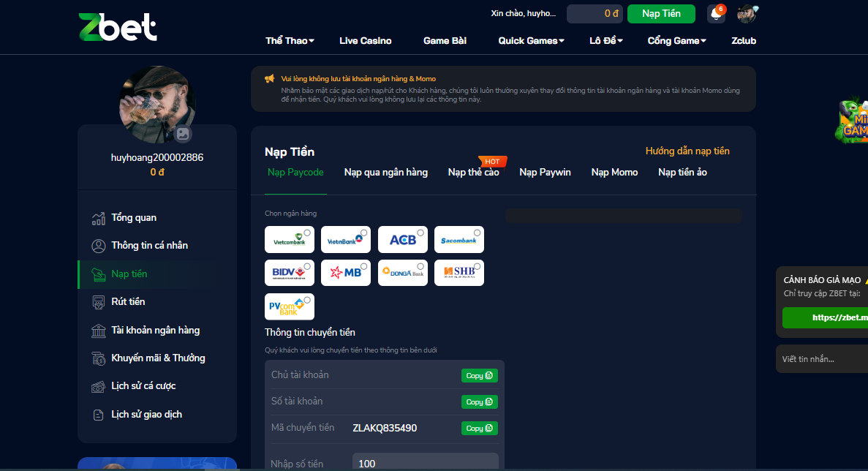The image size is (868, 471).
Task: Open Lịch sử cá cược history
Action: 143,386
